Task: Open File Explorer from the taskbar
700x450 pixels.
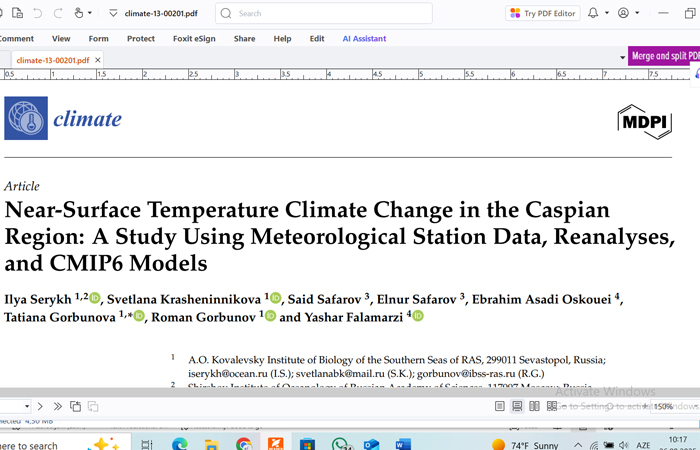Action: (x=211, y=445)
